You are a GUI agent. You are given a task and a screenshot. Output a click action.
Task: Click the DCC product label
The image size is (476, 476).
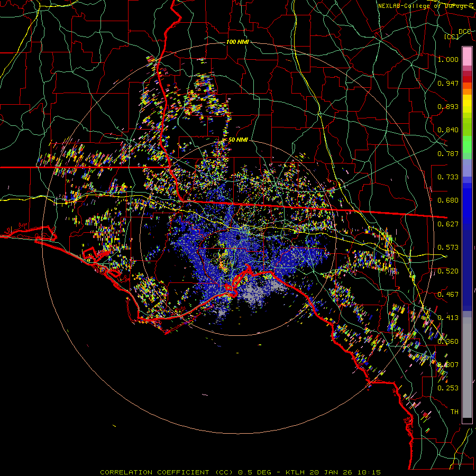click(464, 32)
